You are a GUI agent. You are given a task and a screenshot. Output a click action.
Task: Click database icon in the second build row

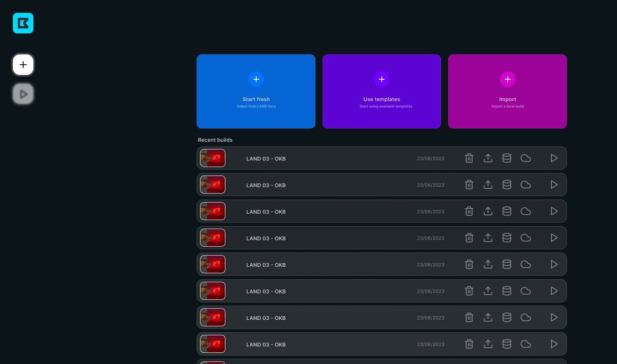click(506, 185)
